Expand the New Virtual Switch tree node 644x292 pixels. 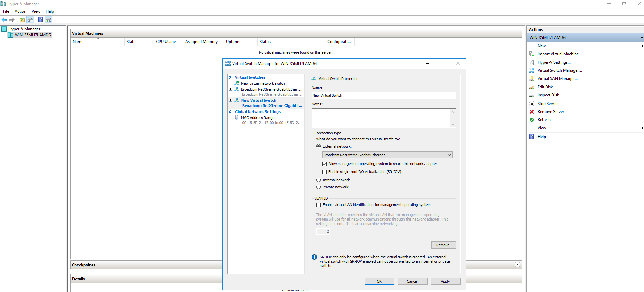coord(231,100)
